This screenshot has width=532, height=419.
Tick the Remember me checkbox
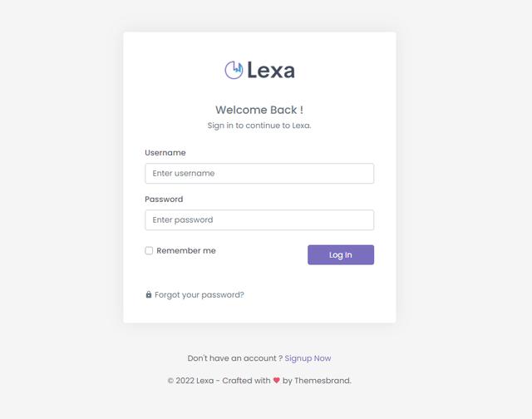tap(149, 251)
